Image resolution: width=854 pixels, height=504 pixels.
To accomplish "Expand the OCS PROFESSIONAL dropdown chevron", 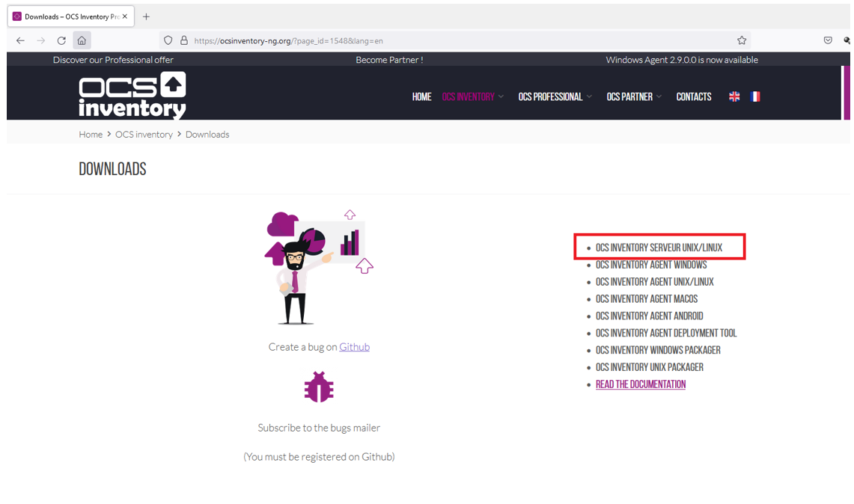I will click(589, 97).
